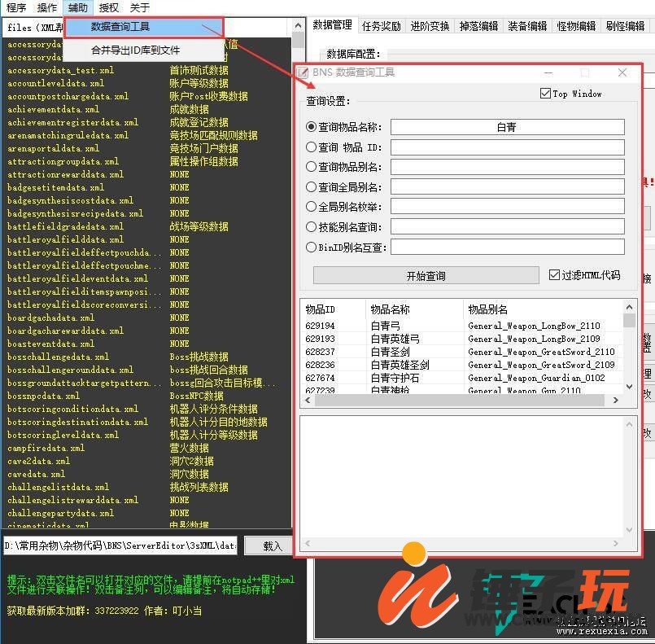
Task: Switch to 进阶变换 tab
Action: [x=430, y=26]
